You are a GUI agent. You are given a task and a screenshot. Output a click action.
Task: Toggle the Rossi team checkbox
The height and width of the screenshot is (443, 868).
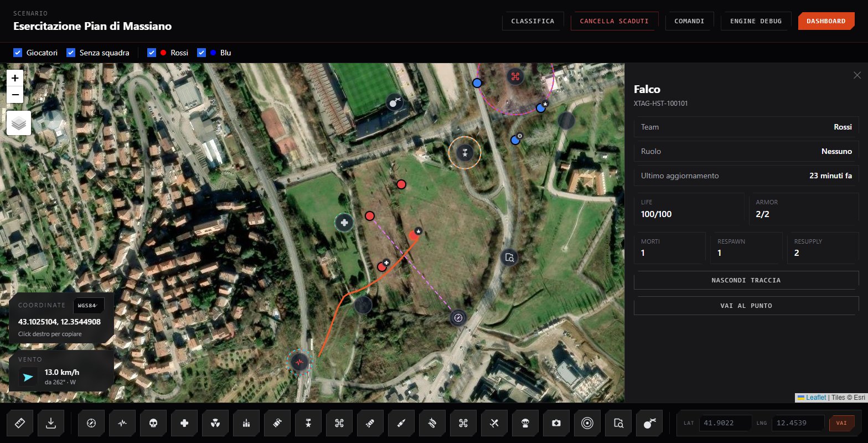click(152, 53)
